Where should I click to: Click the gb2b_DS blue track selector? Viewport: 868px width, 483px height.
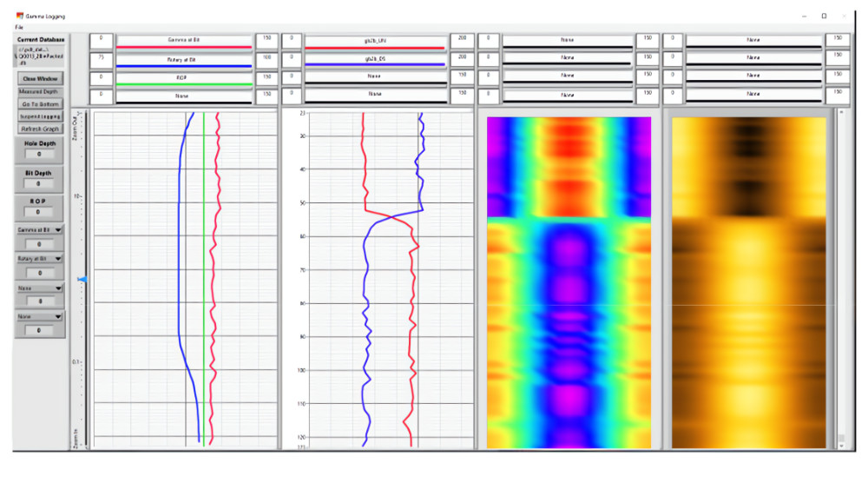coord(375,60)
